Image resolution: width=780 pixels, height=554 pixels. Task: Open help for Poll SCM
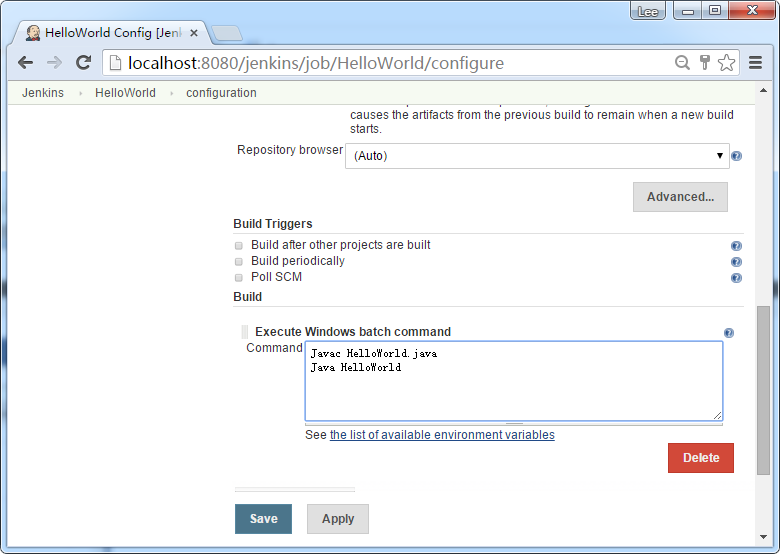tap(736, 278)
